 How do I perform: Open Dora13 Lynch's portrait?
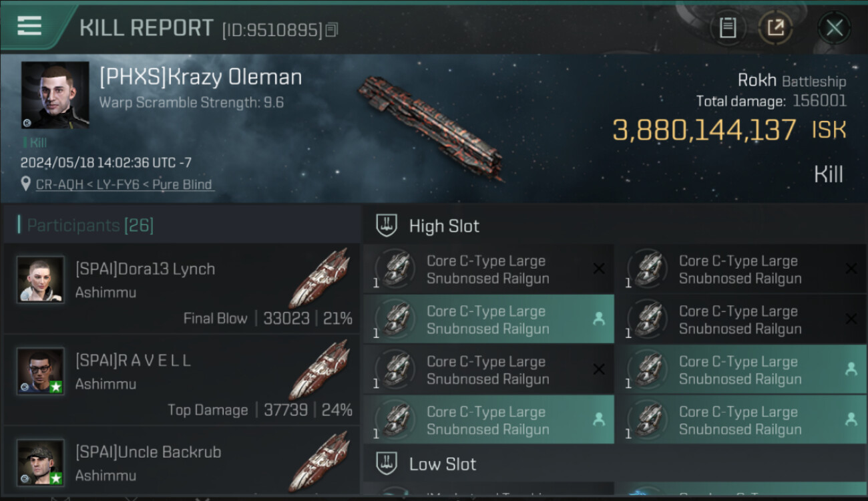(41, 280)
